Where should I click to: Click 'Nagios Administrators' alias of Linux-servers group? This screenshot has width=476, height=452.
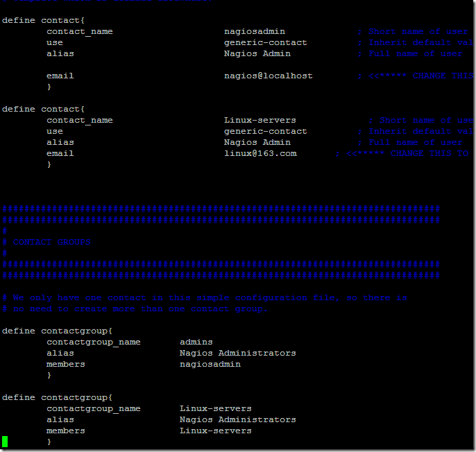point(238,420)
